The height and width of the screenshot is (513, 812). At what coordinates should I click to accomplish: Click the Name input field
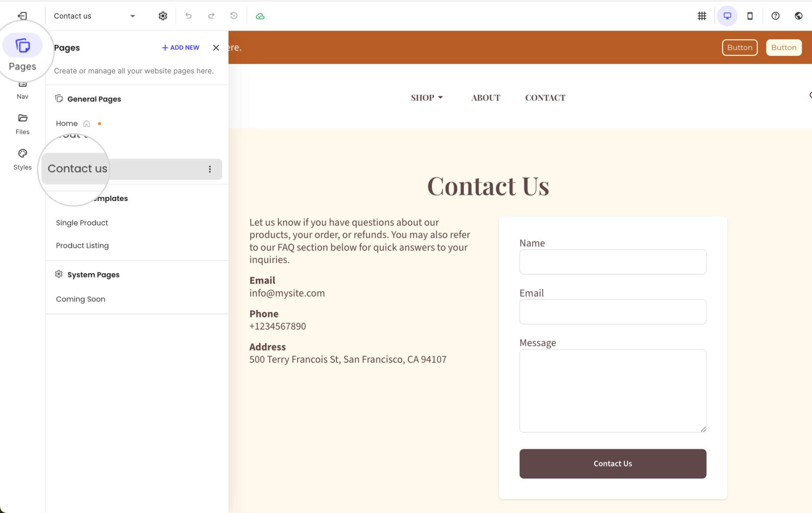613,262
